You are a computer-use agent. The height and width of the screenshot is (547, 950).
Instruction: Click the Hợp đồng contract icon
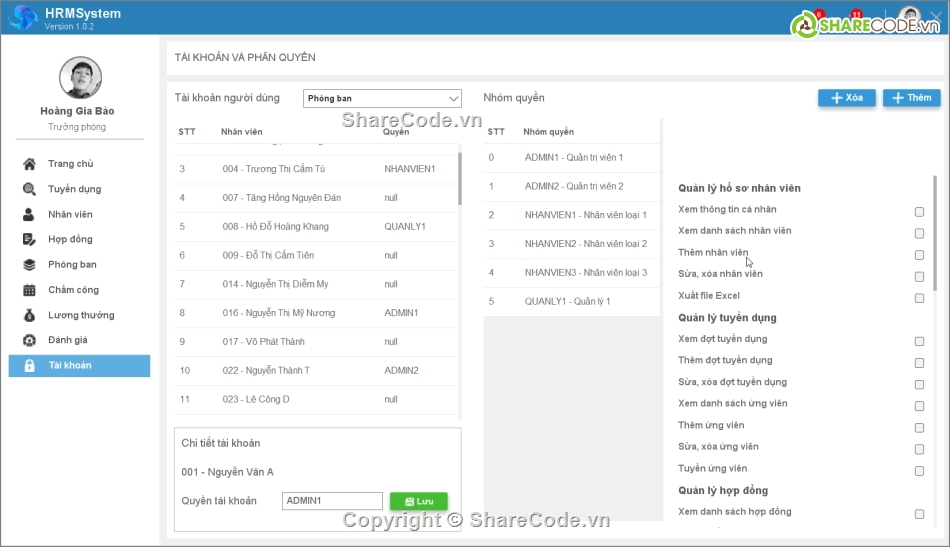point(29,239)
